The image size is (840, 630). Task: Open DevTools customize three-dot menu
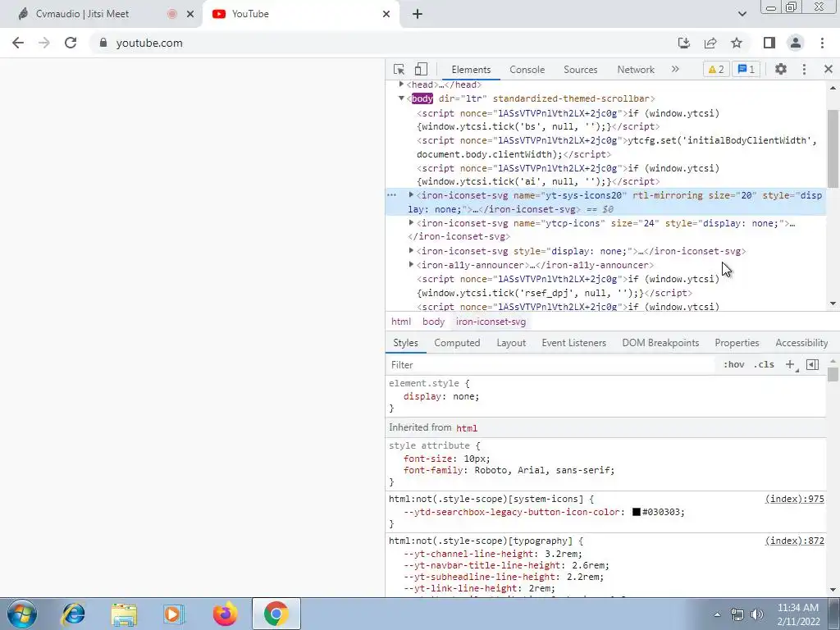pos(804,69)
